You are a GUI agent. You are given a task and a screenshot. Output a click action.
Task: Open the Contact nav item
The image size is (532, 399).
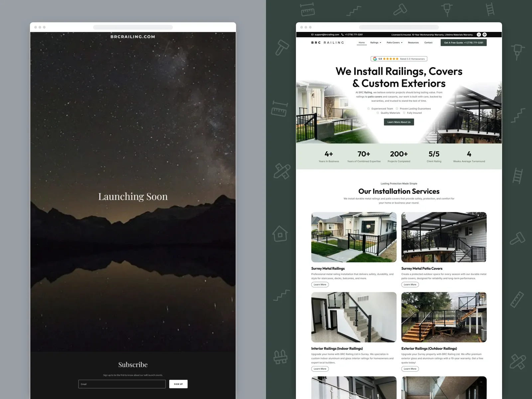click(x=428, y=43)
